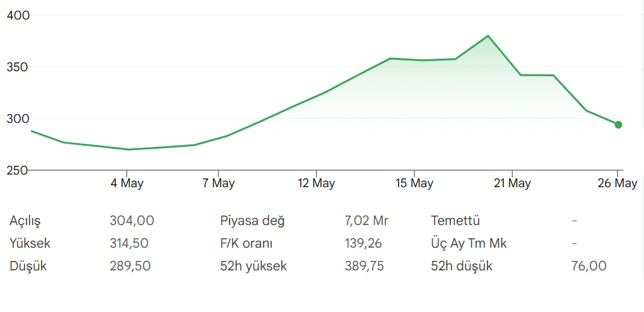
Task: Click the 350 y-axis value
Action: [x=18, y=67]
